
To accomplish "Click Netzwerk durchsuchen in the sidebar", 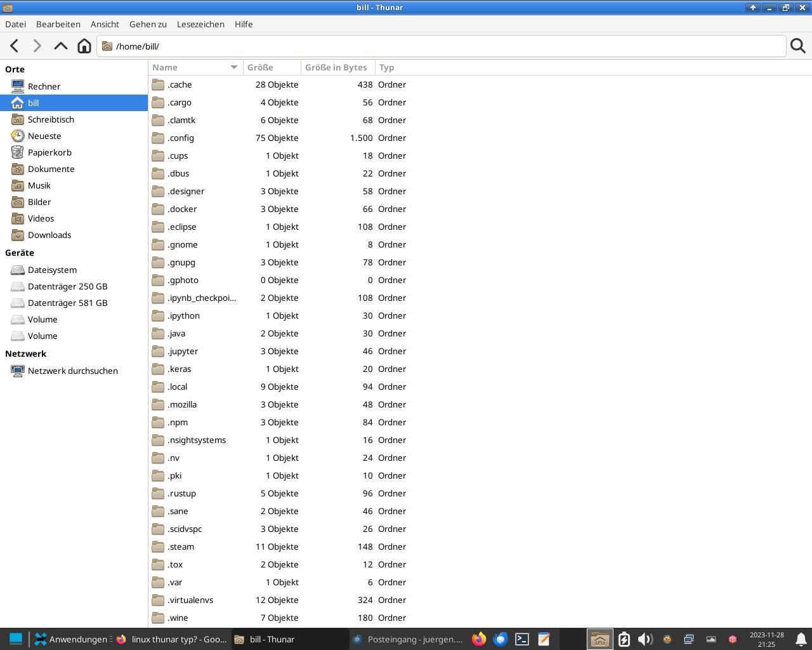I will [74, 371].
